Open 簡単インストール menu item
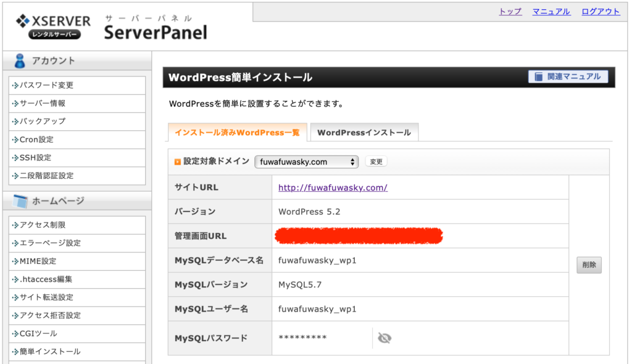This screenshot has width=632, height=364. 77,352
